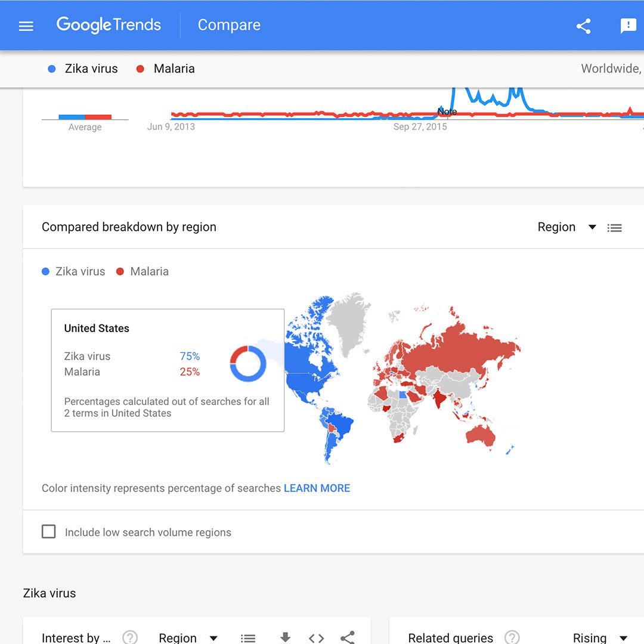Select the Malaria search term
Image resolution: width=644 pixels, height=644 pixels.
click(174, 69)
